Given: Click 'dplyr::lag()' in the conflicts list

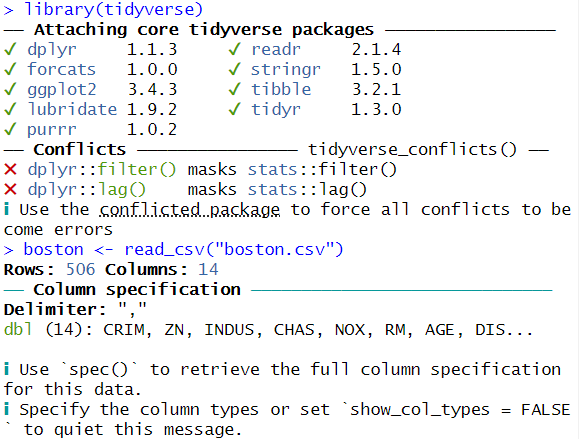Looking at the screenshot, I should tap(87, 190).
